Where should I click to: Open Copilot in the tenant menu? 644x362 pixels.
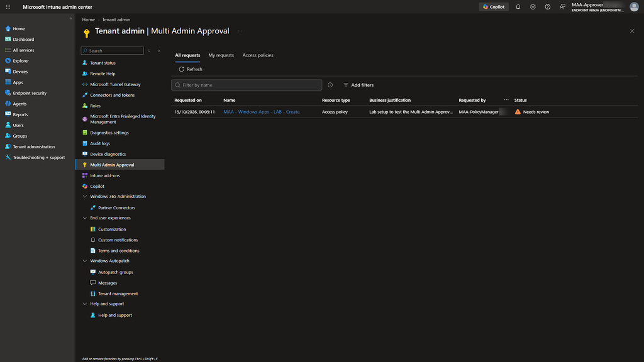97,186
